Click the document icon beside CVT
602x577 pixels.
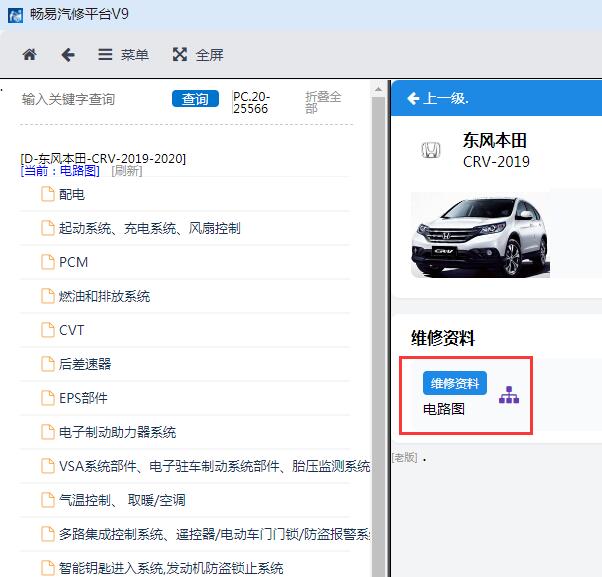point(48,330)
